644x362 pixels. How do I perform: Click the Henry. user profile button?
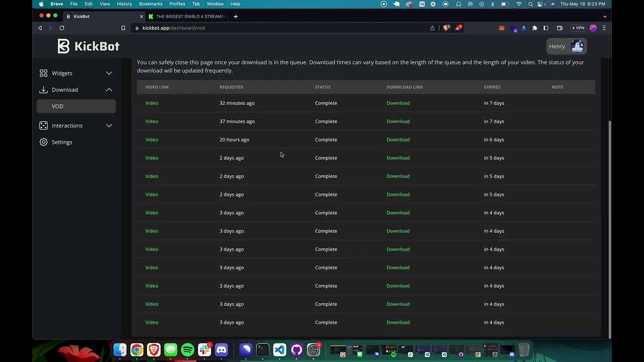tap(567, 46)
